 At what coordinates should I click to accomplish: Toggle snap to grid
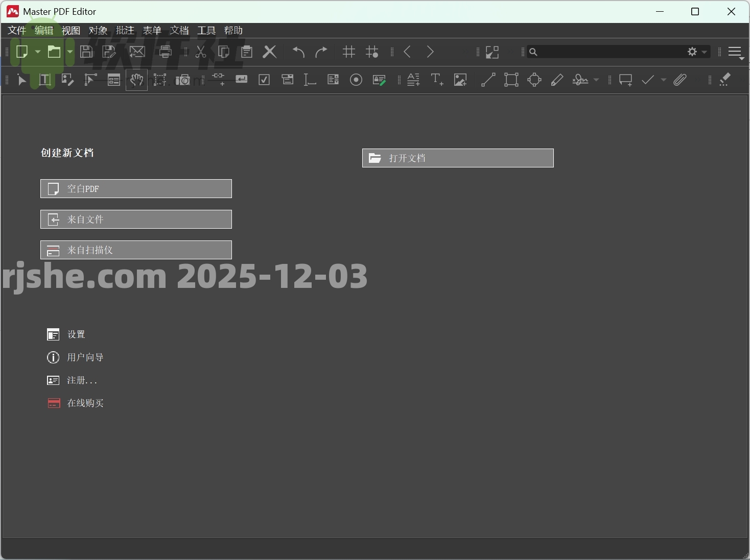[372, 52]
